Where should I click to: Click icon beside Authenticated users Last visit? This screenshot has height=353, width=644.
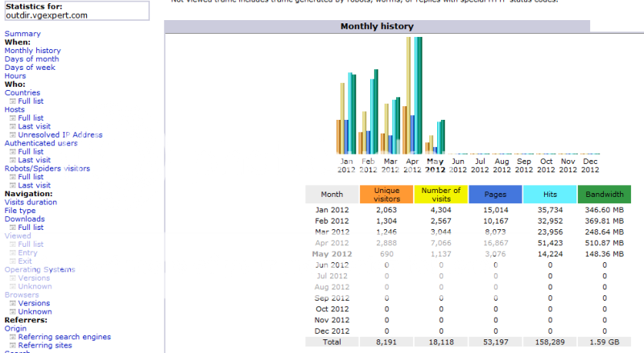13,160
